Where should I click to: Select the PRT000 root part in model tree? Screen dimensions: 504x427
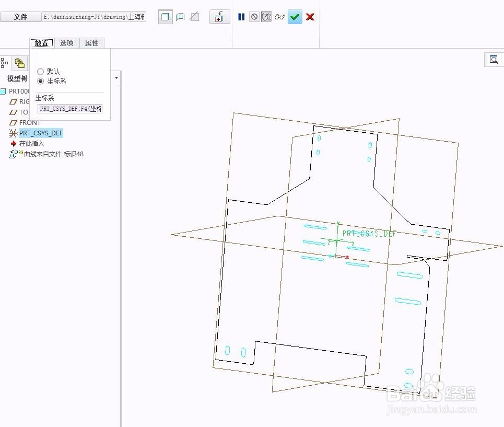(x=15, y=91)
